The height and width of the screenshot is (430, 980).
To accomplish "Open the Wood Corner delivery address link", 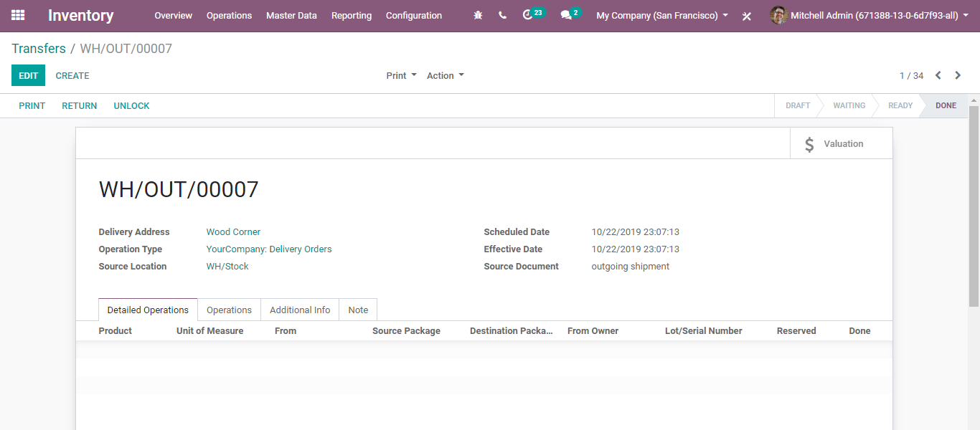I will [x=233, y=231].
